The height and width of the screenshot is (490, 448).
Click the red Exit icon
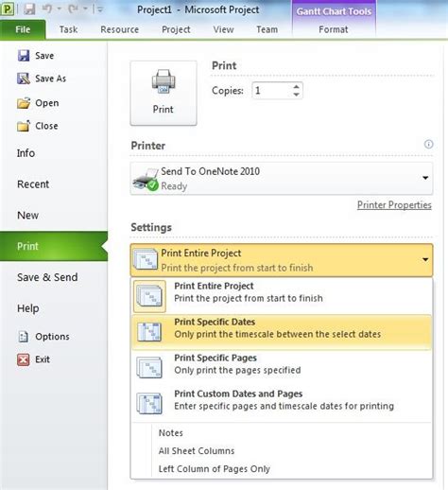pyautogui.click(x=24, y=359)
